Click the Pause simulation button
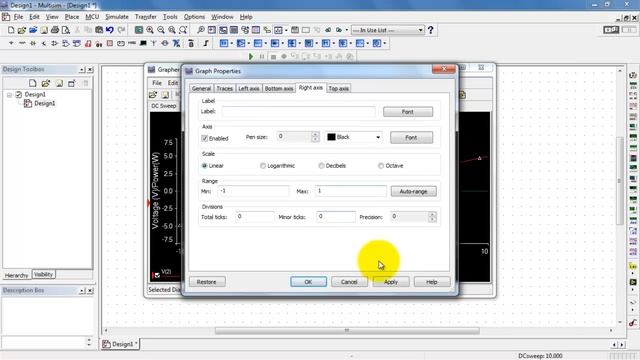 pos(262,57)
